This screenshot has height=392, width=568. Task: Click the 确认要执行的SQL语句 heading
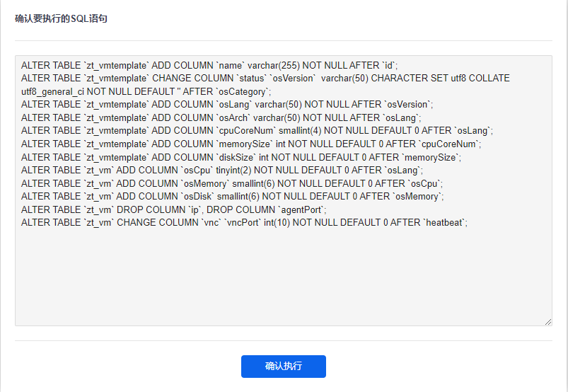click(61, 18)
